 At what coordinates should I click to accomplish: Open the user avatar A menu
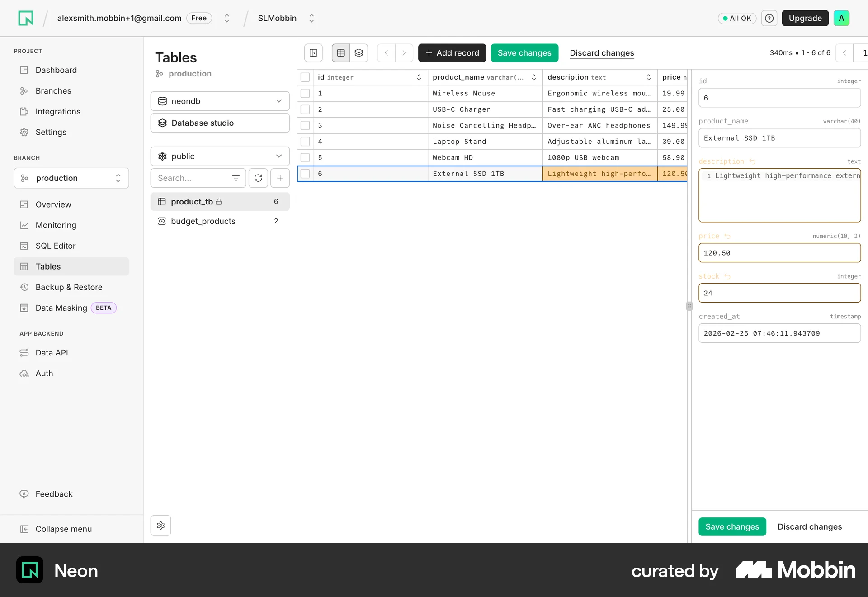(x=841, y=18)
